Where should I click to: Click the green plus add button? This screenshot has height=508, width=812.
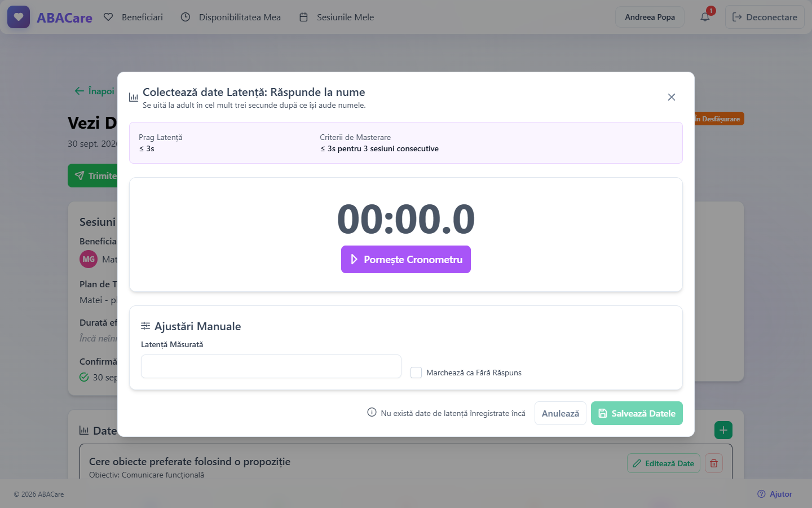723,430
